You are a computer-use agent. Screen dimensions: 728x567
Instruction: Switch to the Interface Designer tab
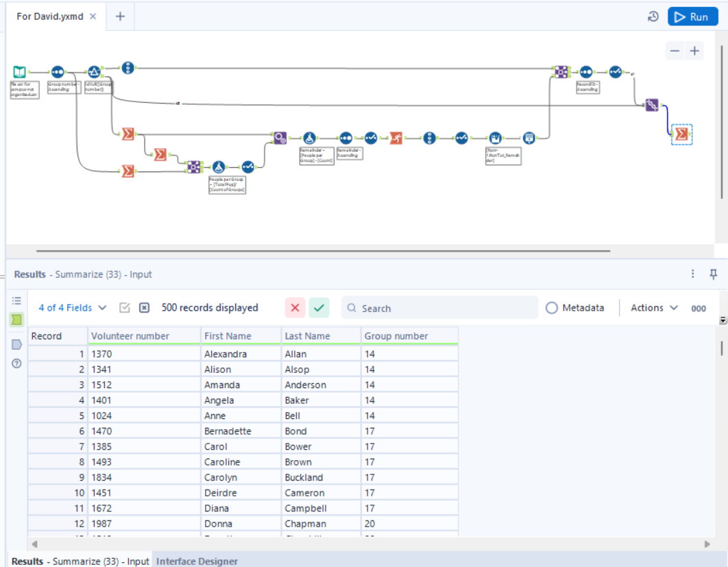(x=197, y=561)
